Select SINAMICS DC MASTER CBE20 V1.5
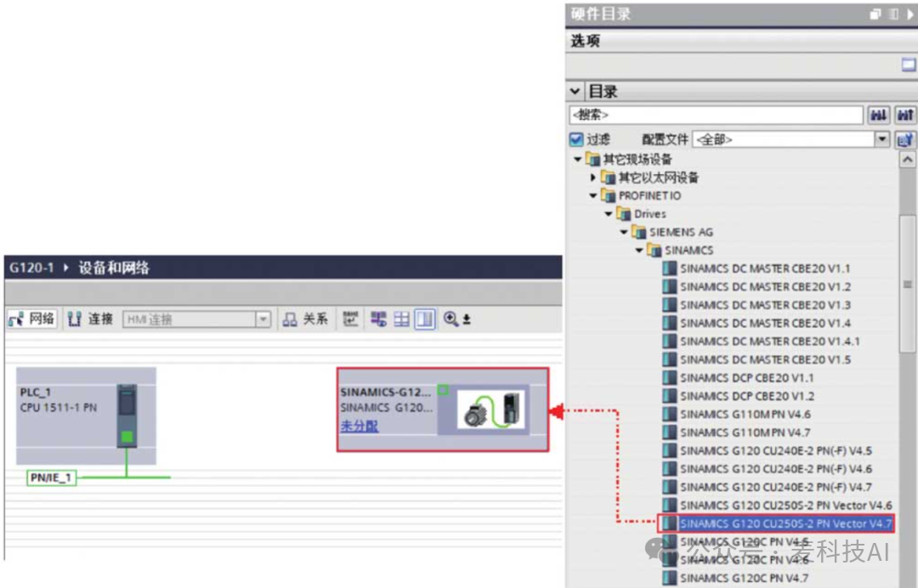Screen dimensions: 918x588 (x=765, y=359)
